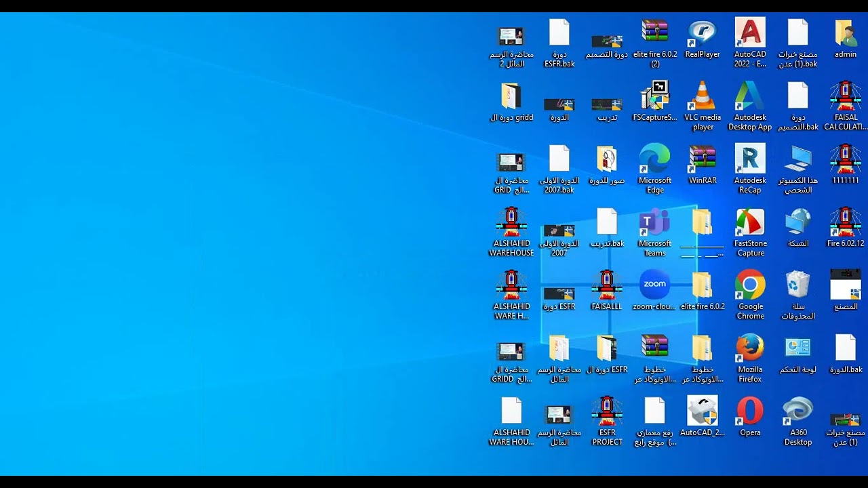
Task: Click the دورة ال gridd folder
Action: click(511, 102)
